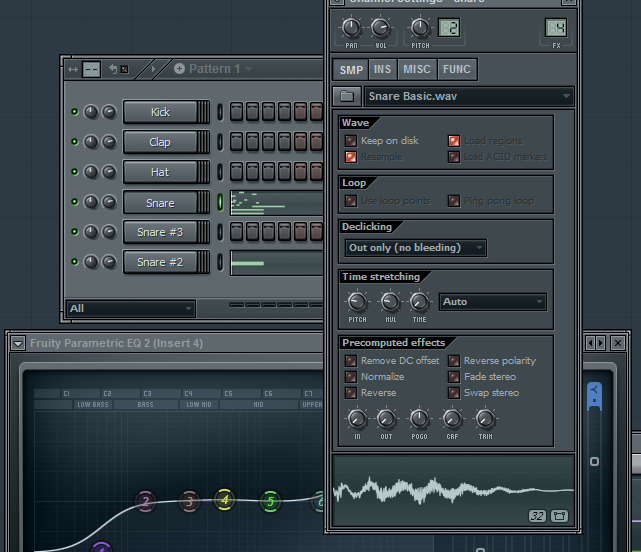641x552 pixels.
Task: Click the channel PAN knob
Action: coord(351,28)
